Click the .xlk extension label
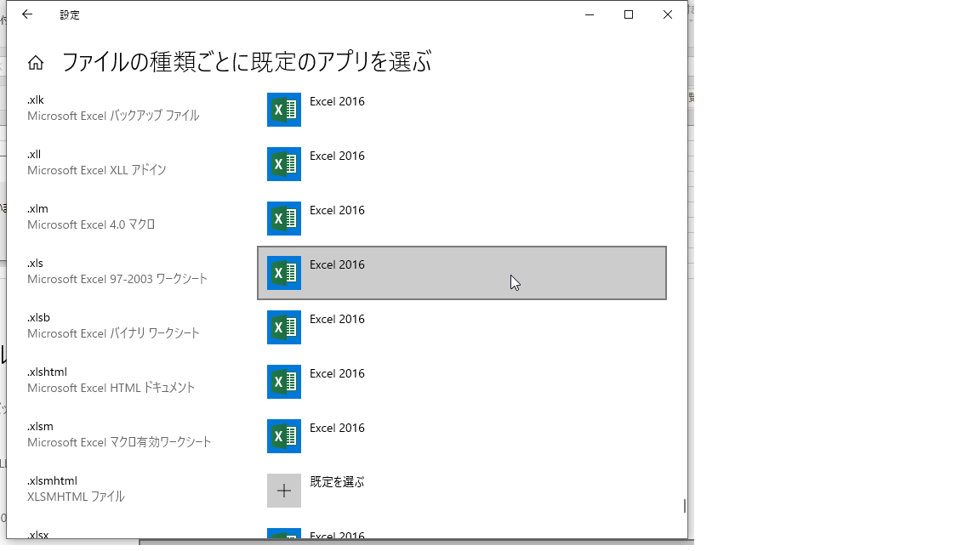 36,100
